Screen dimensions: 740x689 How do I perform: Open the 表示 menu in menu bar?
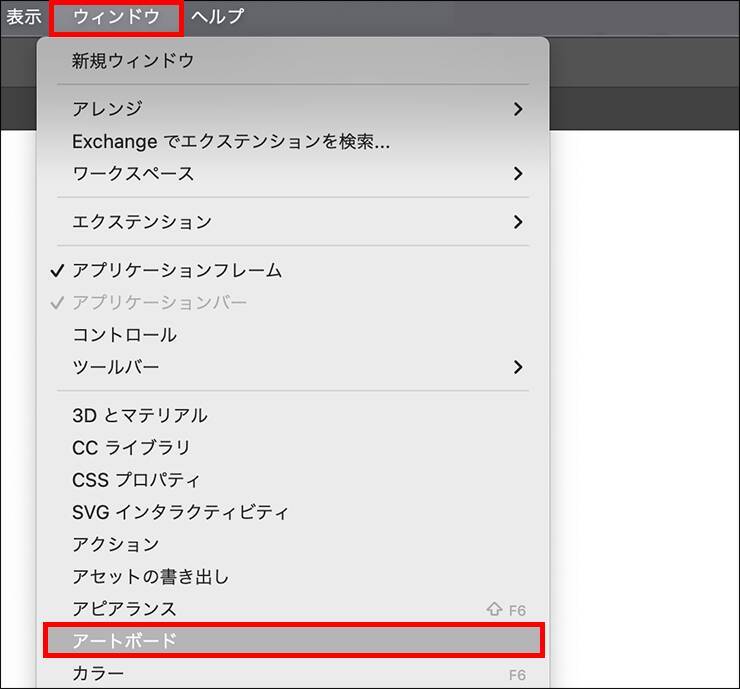pyautogui.click(x=24, y=16)
